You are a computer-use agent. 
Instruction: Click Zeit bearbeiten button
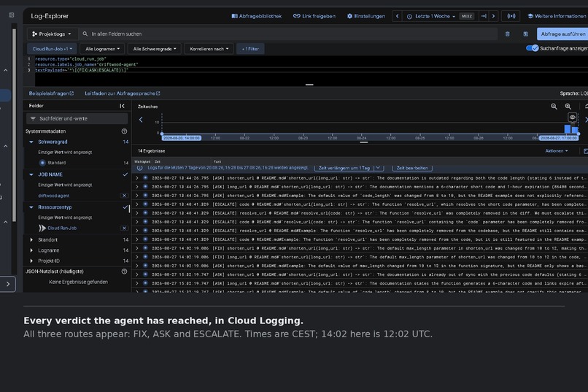click(411, 168)
